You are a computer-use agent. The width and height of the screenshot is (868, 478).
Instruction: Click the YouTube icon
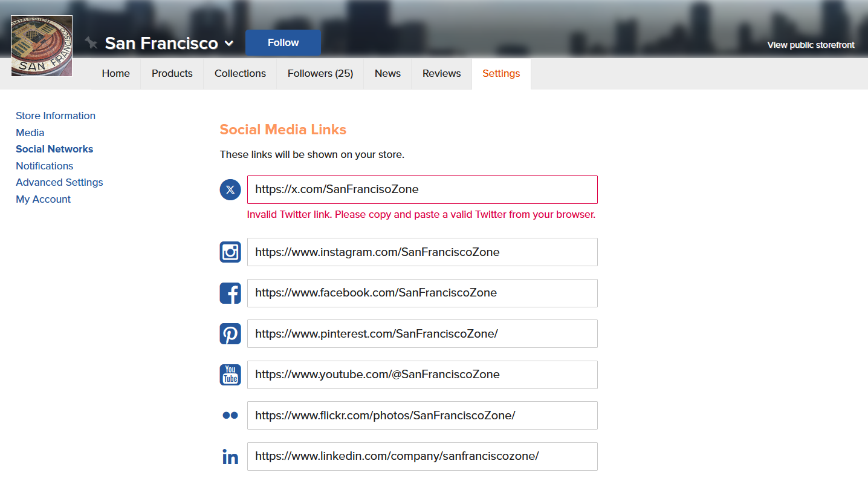coord(230,375)
